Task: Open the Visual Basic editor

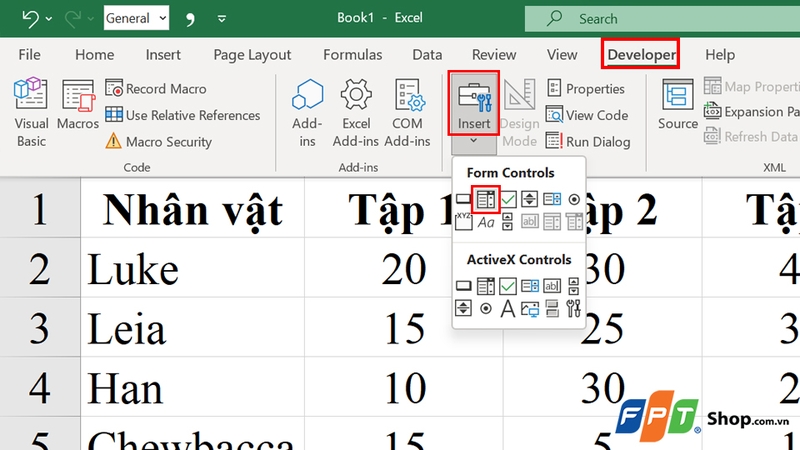Action: 31,112
